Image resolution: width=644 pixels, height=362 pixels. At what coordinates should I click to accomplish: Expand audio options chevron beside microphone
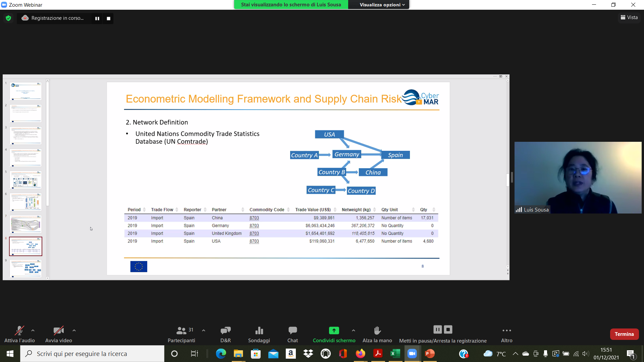point(33,330)
